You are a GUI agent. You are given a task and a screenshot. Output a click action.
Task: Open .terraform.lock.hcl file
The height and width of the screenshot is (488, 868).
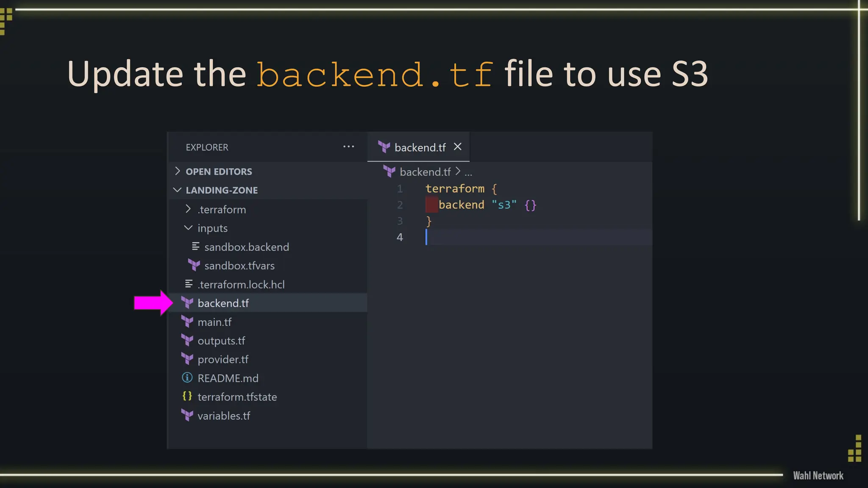click(241, 285)
